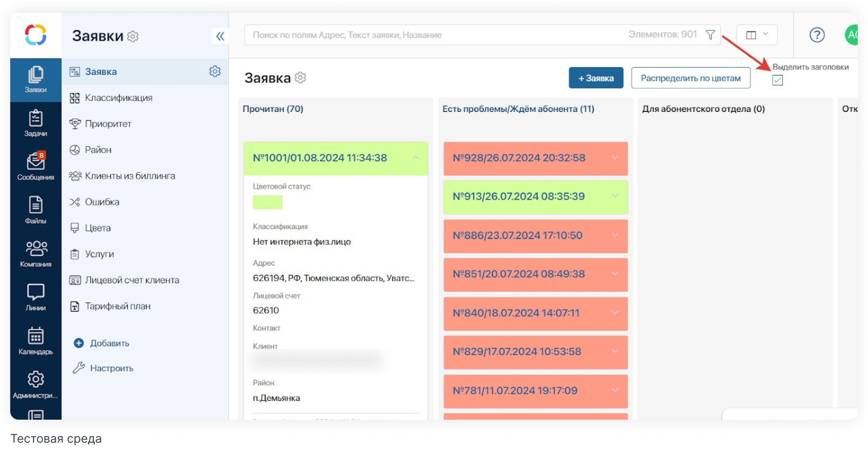Click Лицевой счет value 62610
Viewport: 868px width, 458px height.
[266, 310]
